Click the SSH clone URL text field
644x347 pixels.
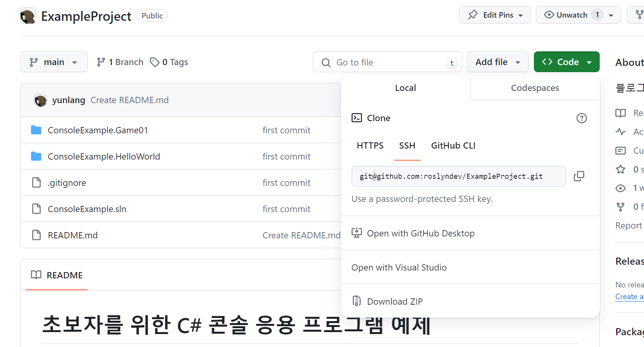tap(459, 176)
